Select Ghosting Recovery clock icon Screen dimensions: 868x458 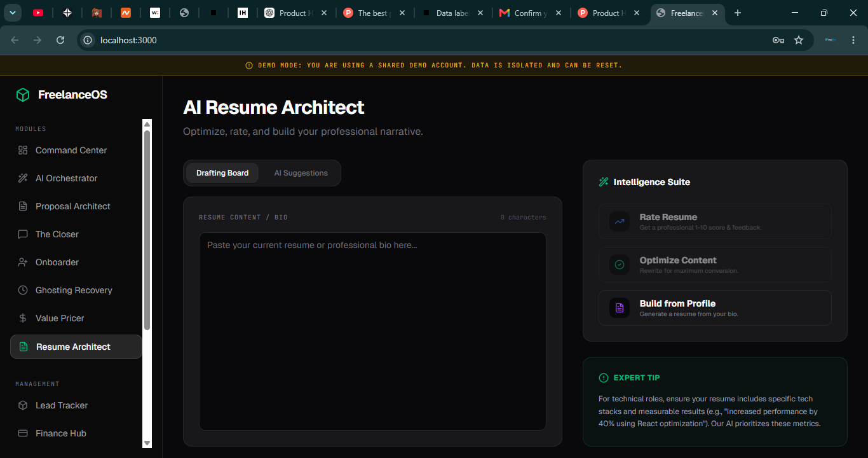pos(23,290)
